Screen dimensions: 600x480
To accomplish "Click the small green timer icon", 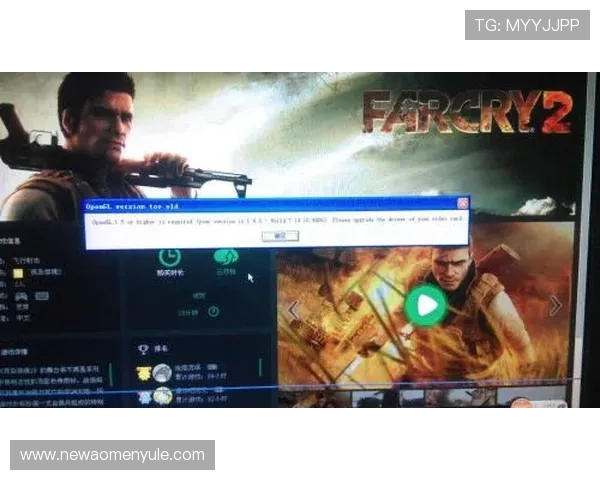I will click(x=212, y=311).
